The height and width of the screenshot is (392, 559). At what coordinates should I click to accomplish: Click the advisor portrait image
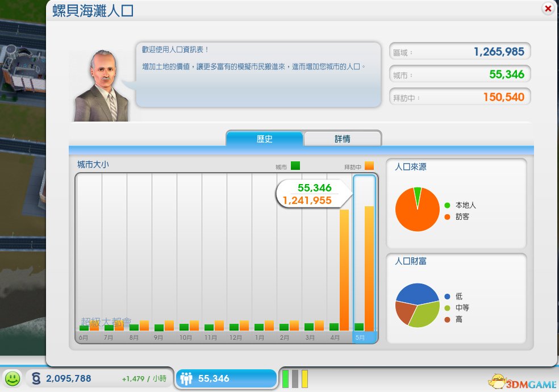(x=102, y=86)
